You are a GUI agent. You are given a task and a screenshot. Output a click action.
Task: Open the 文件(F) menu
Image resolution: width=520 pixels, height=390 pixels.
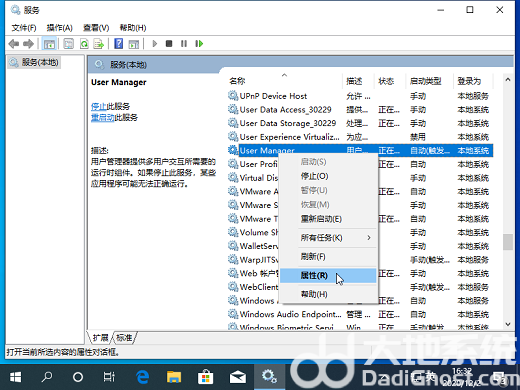coord(24,28)
